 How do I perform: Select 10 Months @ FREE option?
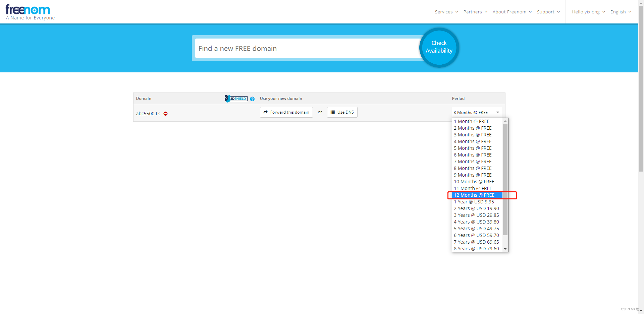478,182
